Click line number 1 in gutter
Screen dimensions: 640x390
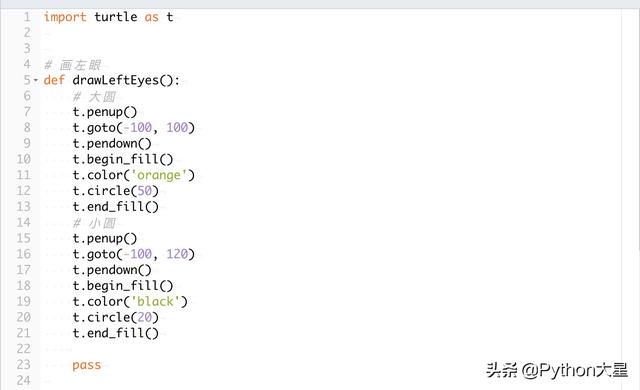point(27,17)
